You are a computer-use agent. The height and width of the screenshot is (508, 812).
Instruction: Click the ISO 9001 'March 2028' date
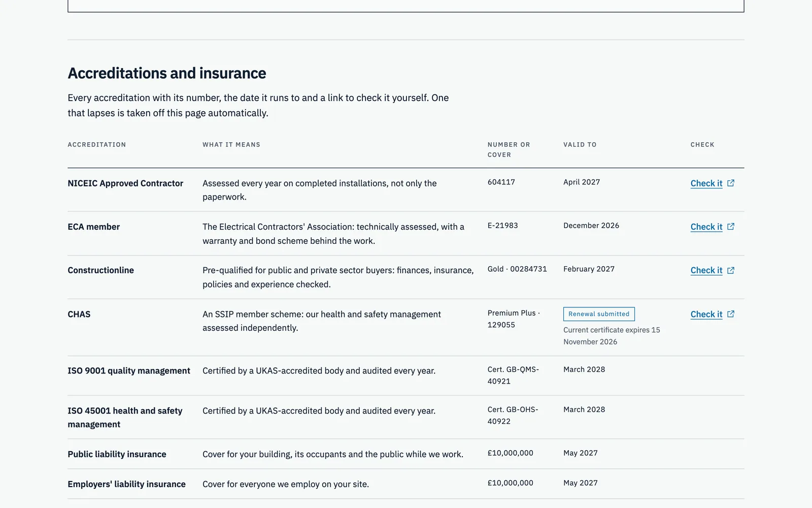[584, 369]
